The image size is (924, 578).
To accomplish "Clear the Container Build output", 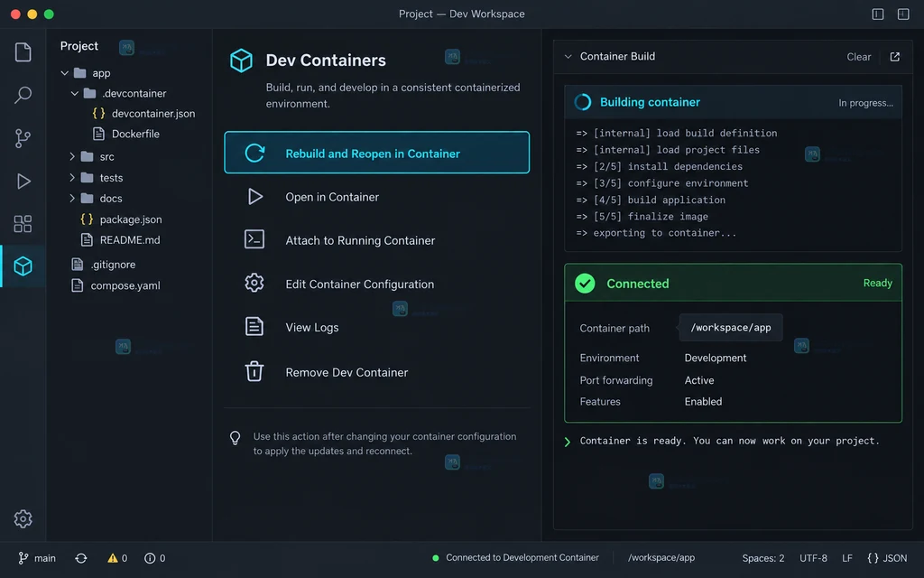I will (859, 57).
